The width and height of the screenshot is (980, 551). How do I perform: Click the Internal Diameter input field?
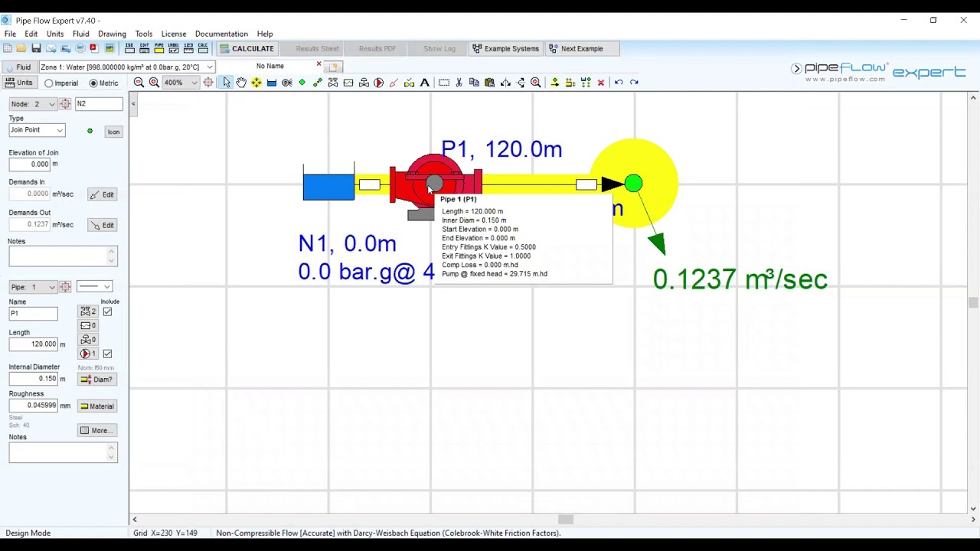pyautogui.click(x=33, y=379)
